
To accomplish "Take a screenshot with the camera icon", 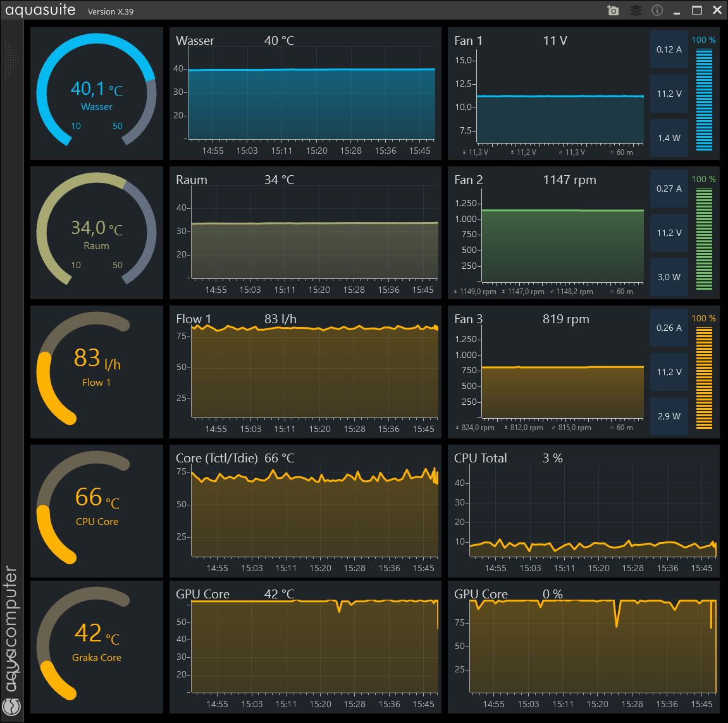I will 613,10.
